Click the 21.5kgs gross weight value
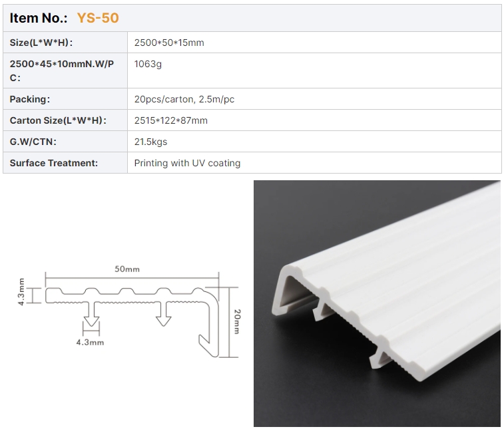The height and width of the screenshot is (429, 504). click(150, 142)
